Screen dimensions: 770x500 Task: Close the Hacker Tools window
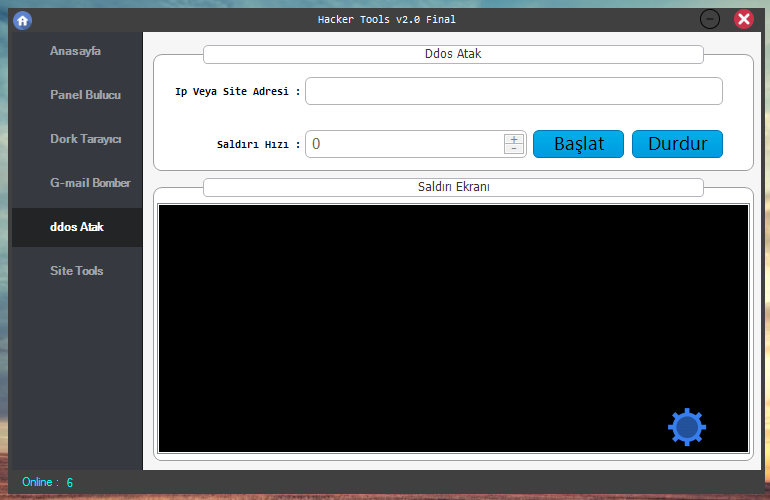point(744,19)
